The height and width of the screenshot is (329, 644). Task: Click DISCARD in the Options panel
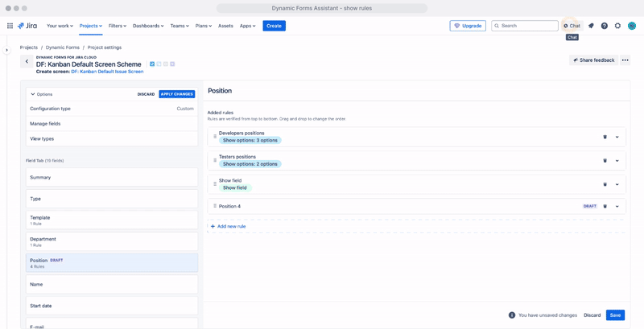pyautogui.click(x=146, y=94)
